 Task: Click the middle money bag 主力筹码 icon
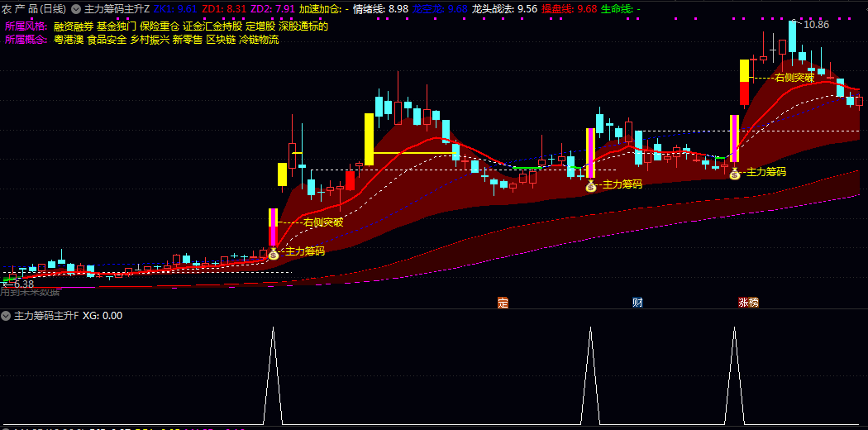(591, 187)
